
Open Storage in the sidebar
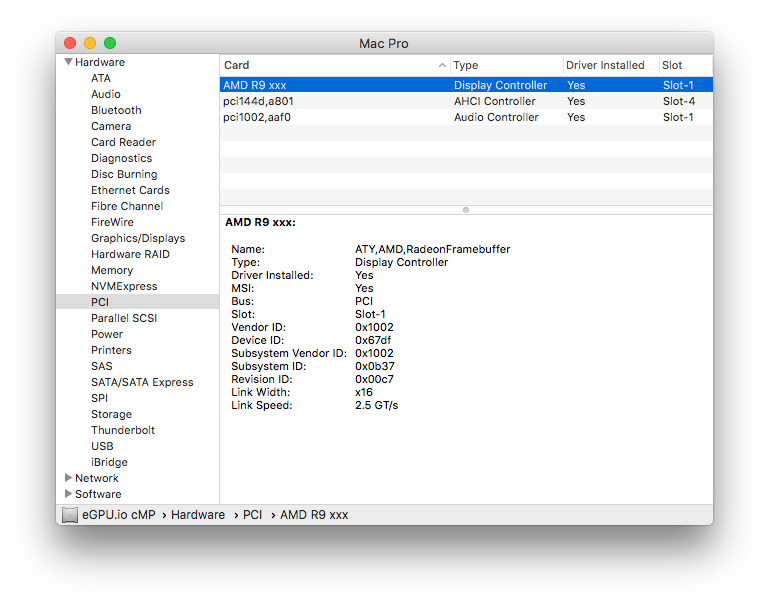point(111,414)
